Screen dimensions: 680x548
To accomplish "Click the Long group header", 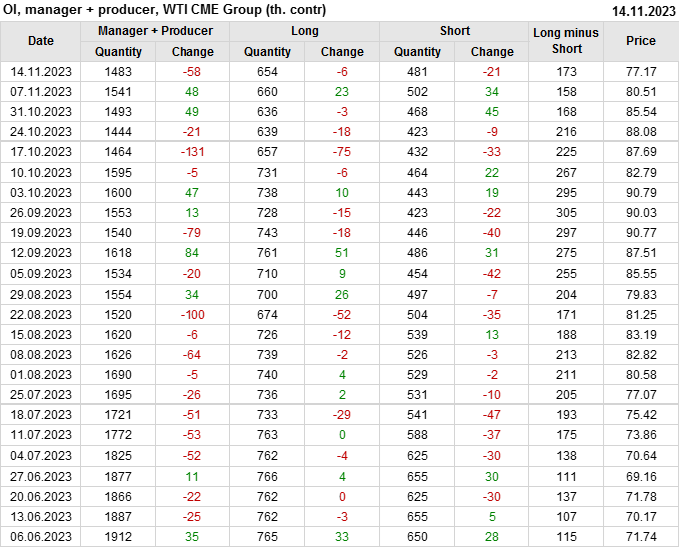I will point(305,31).
